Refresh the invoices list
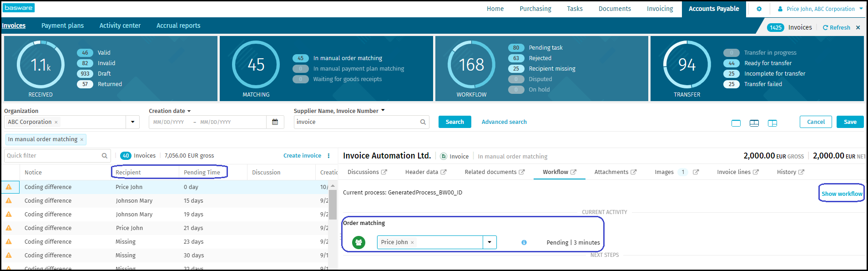The width and height of the screenshot is (868, 271). pos(836,27)
